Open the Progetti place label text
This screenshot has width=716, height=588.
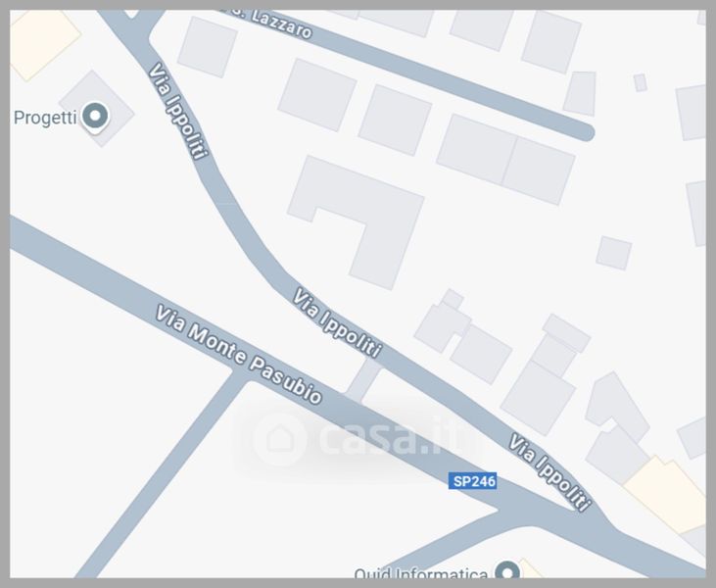click(45, 118)
